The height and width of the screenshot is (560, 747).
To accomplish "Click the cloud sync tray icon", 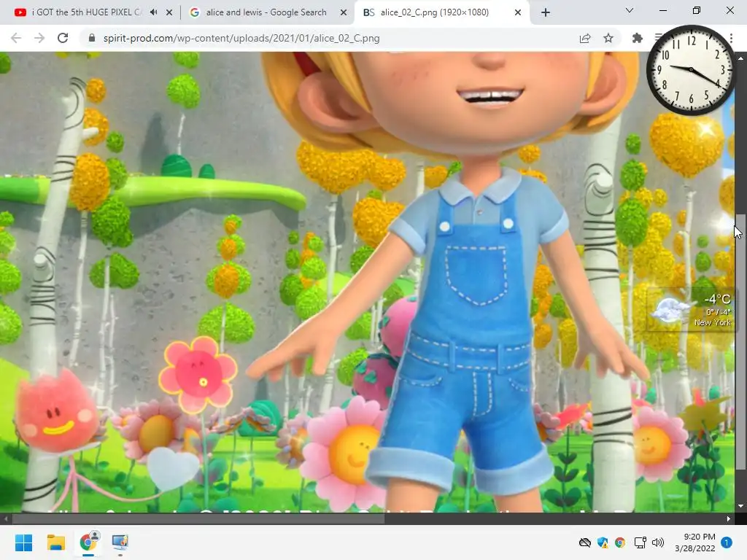I will click(x=585, y=542).
